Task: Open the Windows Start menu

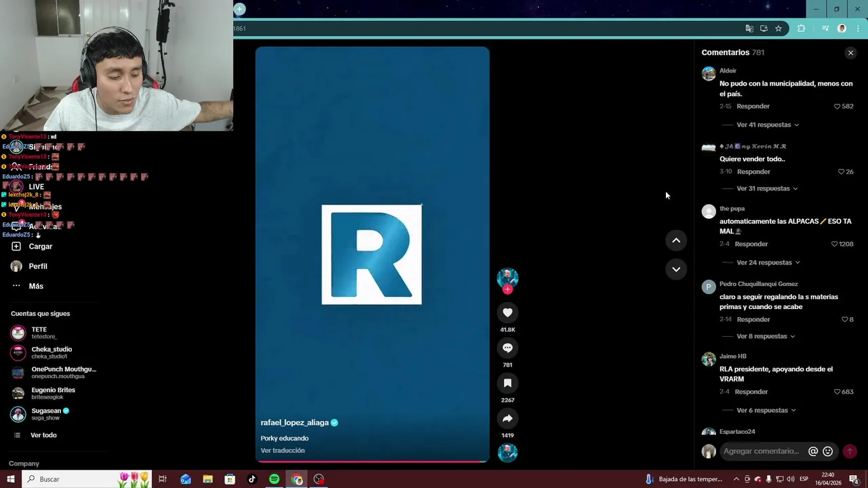Action: pos(10,479)
